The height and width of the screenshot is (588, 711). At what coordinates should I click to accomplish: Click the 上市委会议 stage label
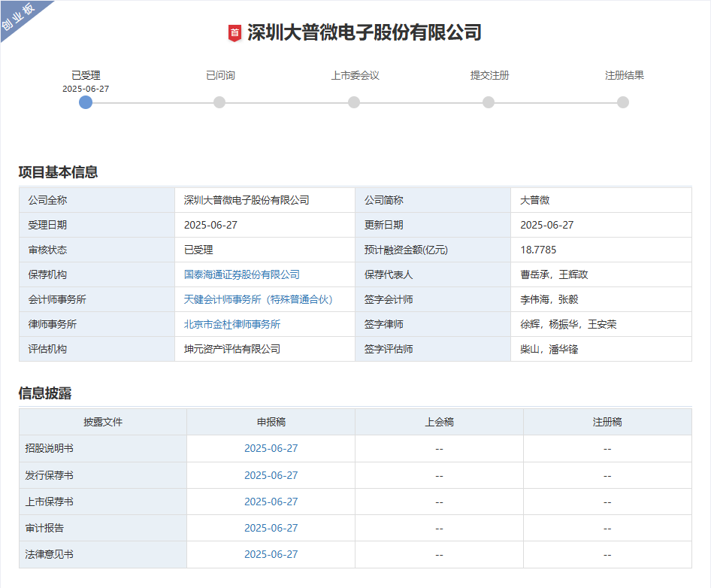tap(355, 75)
